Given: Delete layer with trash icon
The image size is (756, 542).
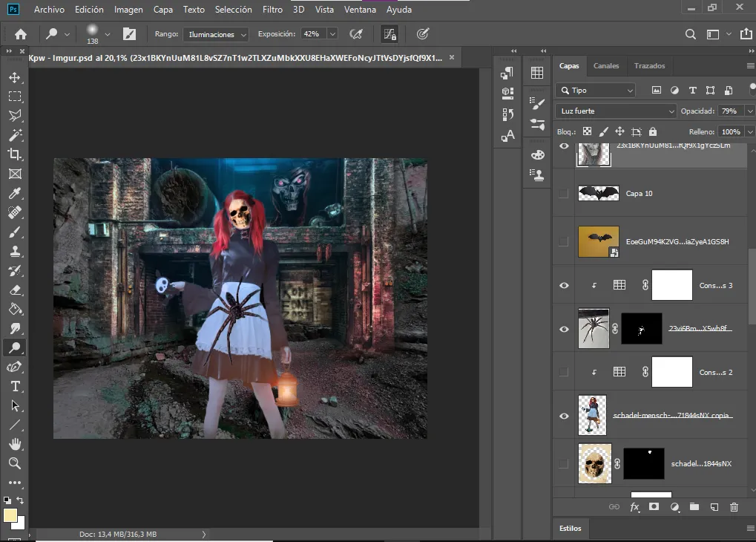Looking at the screenshot, I should (734, 507).
